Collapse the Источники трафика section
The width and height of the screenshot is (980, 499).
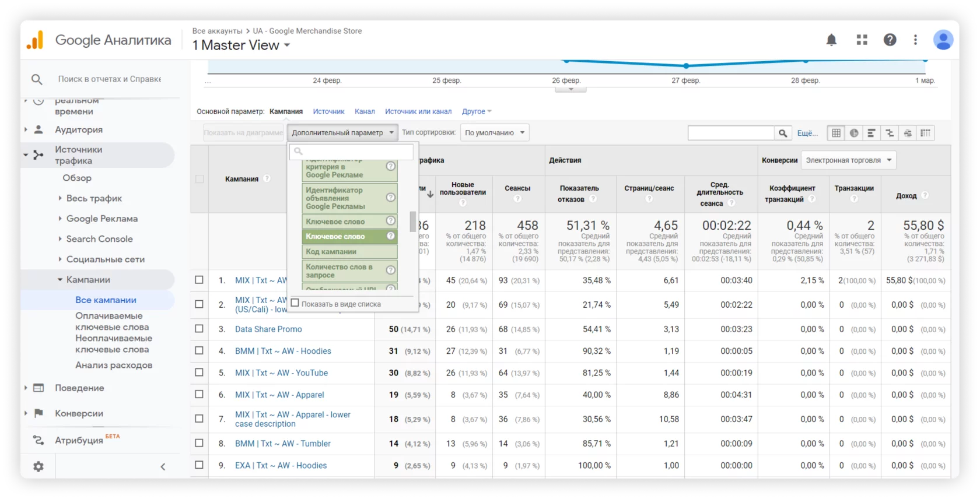coord(26,155)
